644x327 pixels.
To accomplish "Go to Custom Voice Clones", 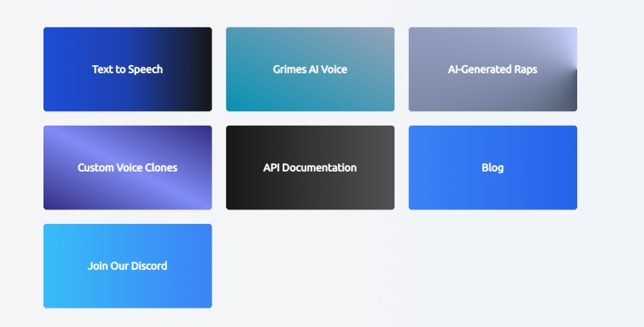I will (127, 168).
